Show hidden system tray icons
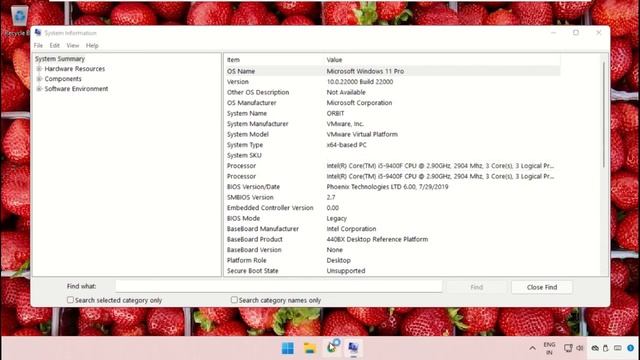 coord(533,348)
